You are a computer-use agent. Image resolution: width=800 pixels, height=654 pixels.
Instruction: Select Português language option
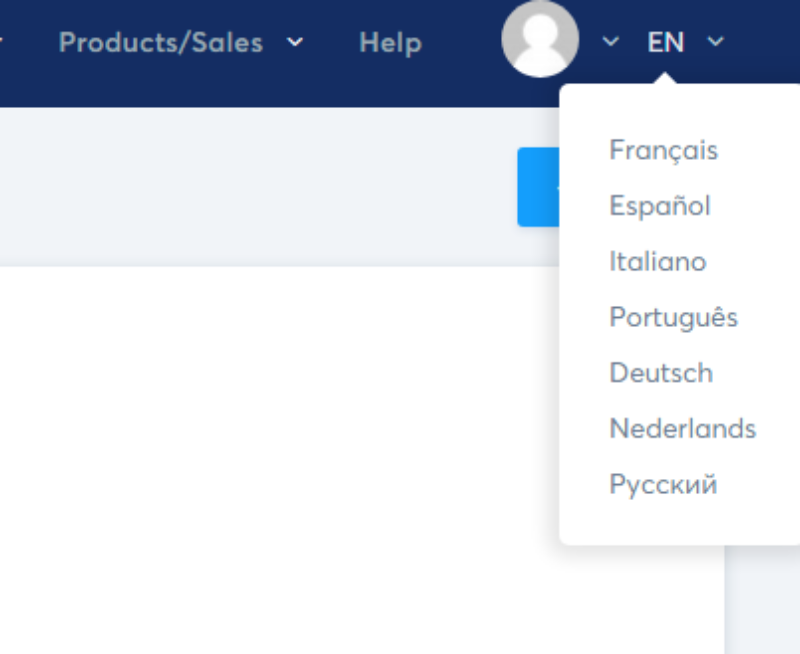pos(673,317)
